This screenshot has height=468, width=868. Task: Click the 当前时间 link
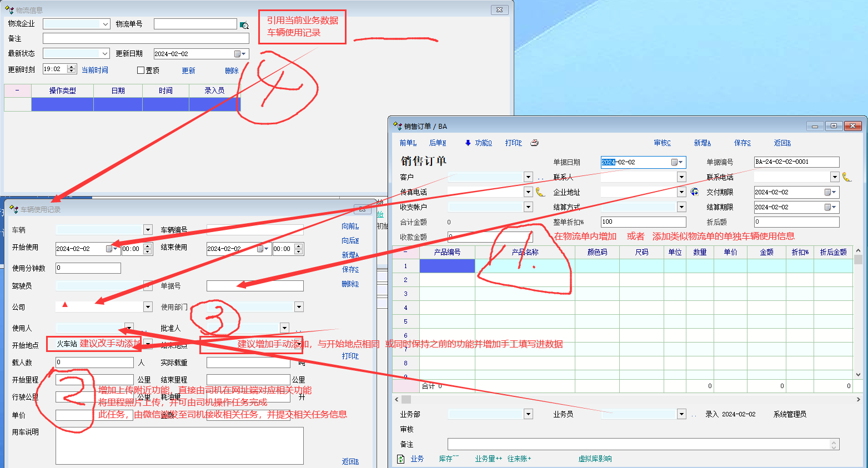tap(95, 70)
